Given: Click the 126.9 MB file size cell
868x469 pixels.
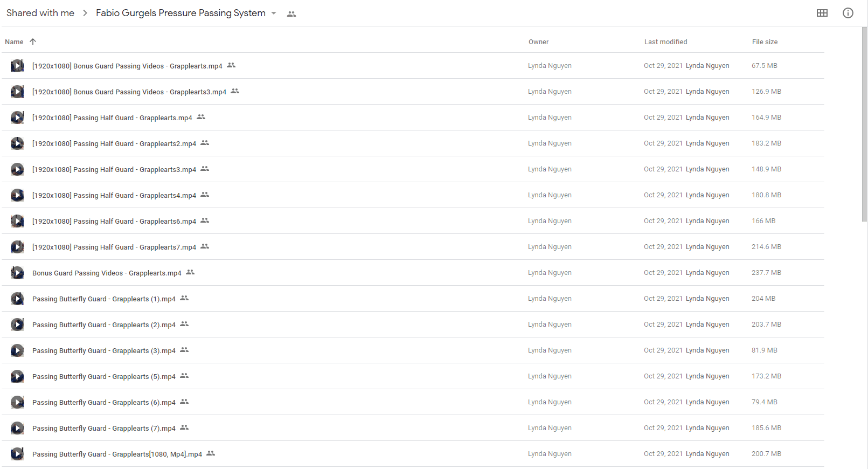Looking at the screenshot, I should tap(766, 92).
